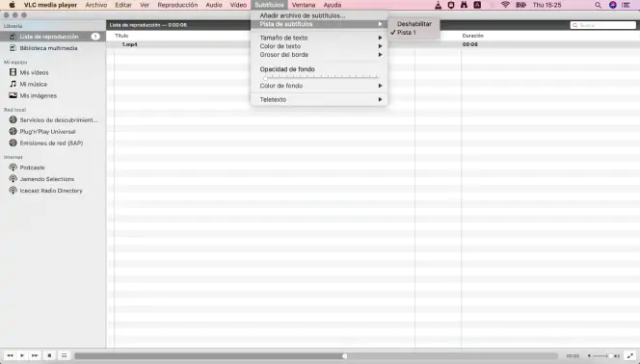Image resolution: width=640 pixels, height=364 pixels.
Task: Click the 00:06 duration cell
Action: 470,44
